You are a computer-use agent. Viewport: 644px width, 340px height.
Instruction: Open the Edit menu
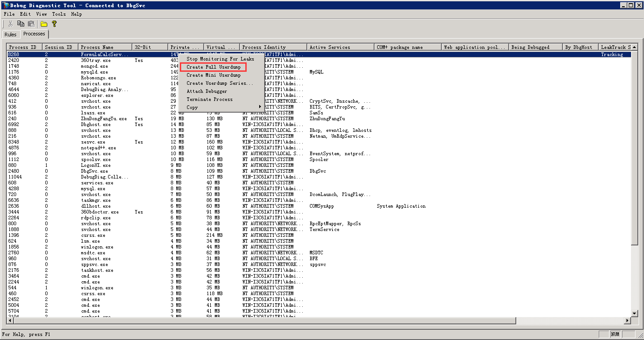click(x=25, y=14)
